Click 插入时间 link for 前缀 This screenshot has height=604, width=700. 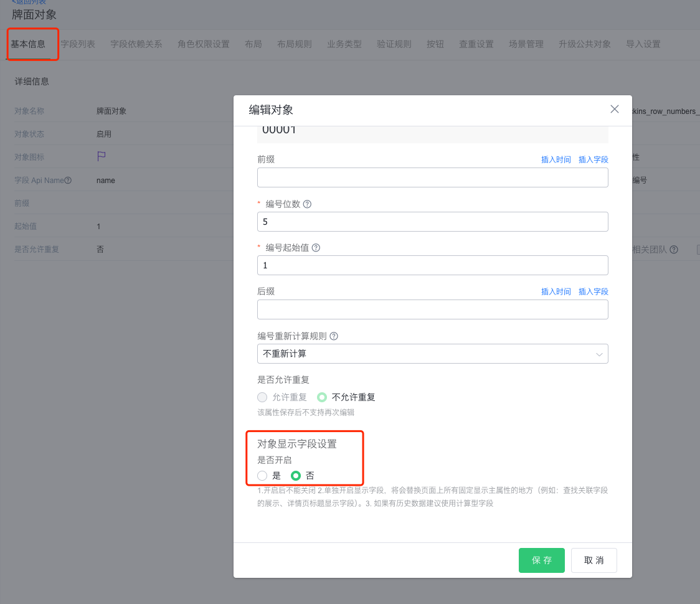click(556, 159)
